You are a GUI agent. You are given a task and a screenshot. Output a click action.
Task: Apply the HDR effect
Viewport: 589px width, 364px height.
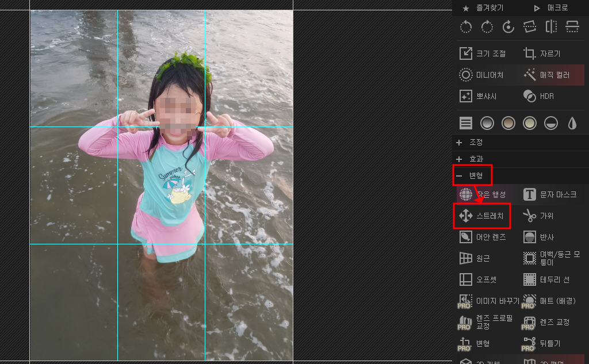(x=538, y=96)
